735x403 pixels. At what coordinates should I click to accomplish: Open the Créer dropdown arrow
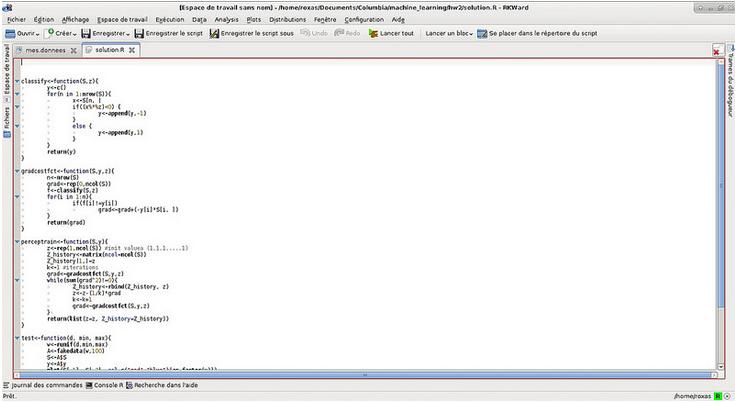(x=74, y=34)
